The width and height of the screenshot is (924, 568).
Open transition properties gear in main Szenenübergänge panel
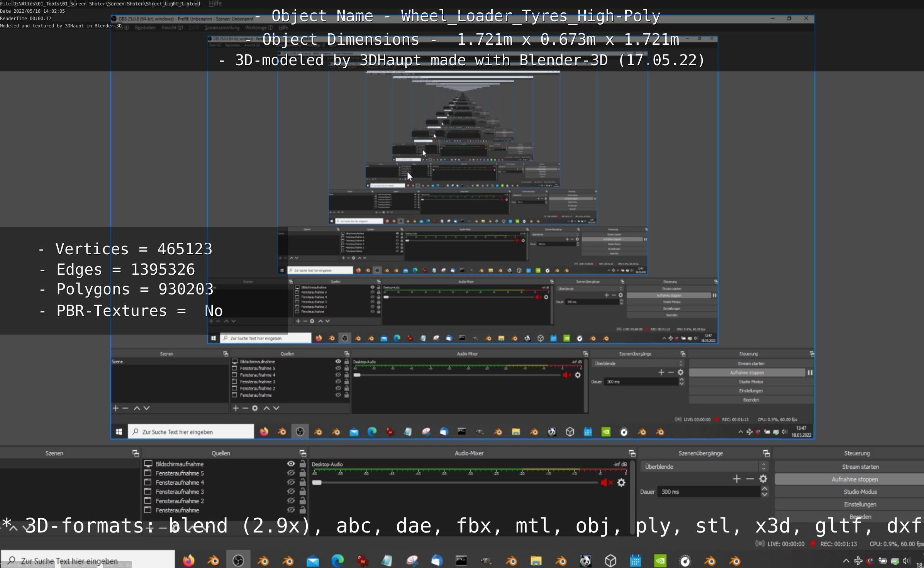point(763,479)
